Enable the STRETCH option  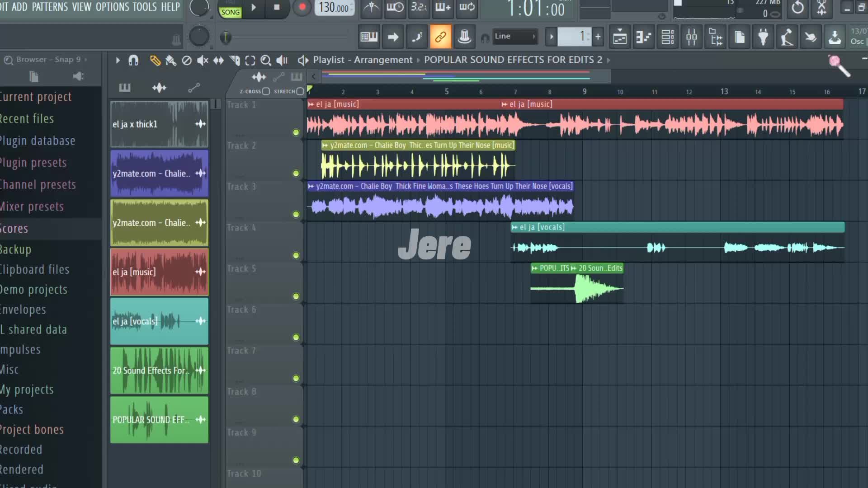300,91
